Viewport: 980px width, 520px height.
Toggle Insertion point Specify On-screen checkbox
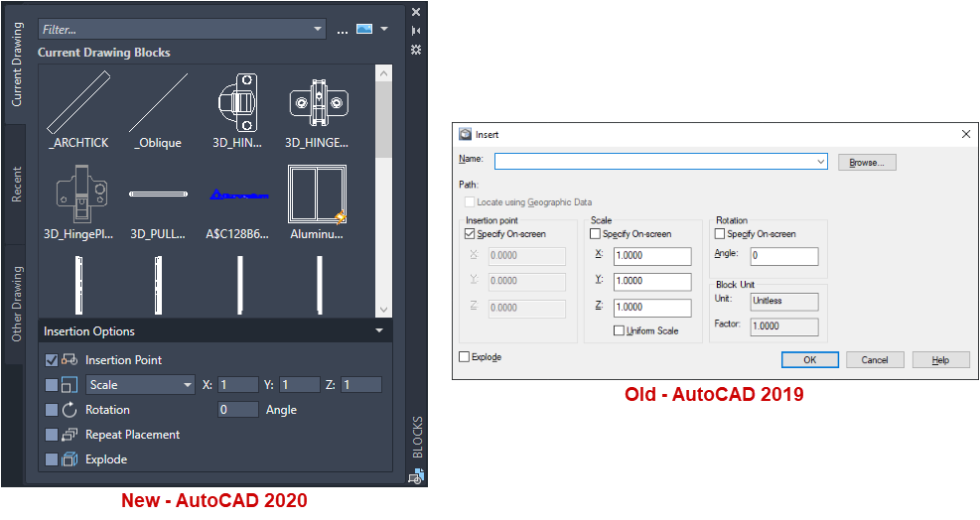coord(470,234)
